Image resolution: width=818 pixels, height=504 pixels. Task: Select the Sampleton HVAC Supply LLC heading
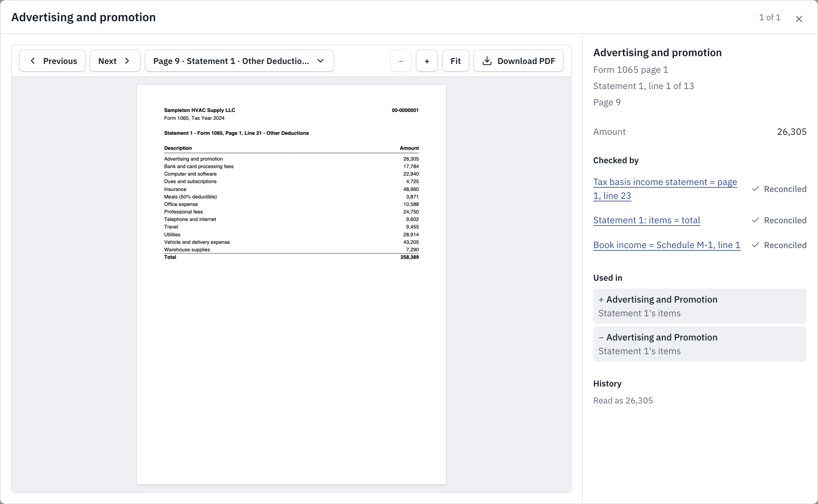click(200, 110)
